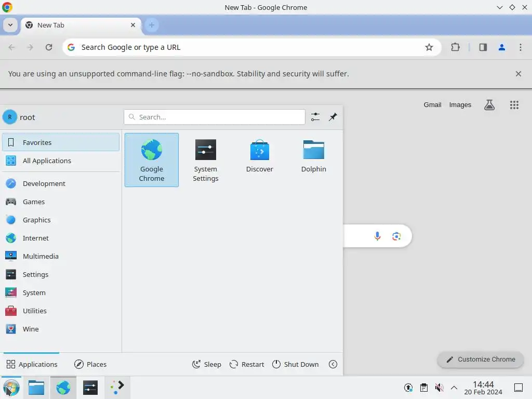The image size is (532, 399).
Task: Toggle the Chrome side panel
Action: pyautogui.click(x=483, y=47)
